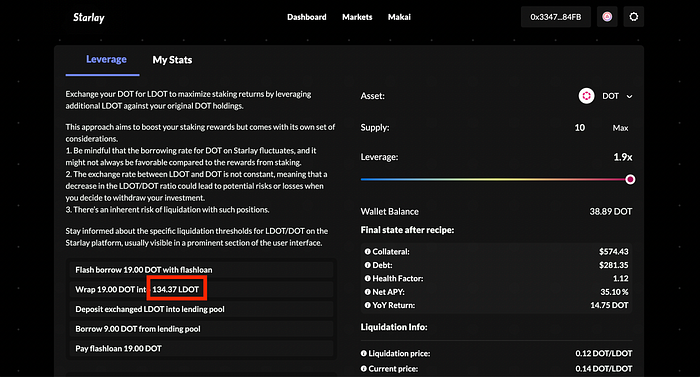Click the pink network avatar icon
Screen dimensions: 700x377
click(607, 17)
